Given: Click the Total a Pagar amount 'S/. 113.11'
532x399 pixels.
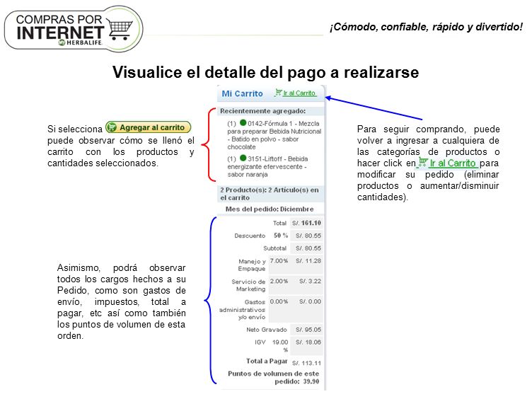Looking at the screenshot, I should coord(306,363).
